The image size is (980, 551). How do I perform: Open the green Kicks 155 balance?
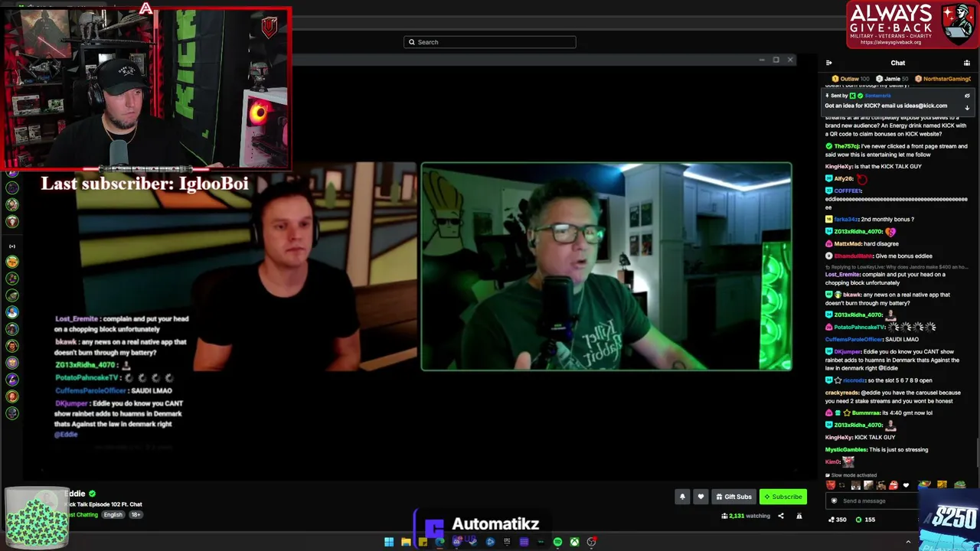(865, 520)
